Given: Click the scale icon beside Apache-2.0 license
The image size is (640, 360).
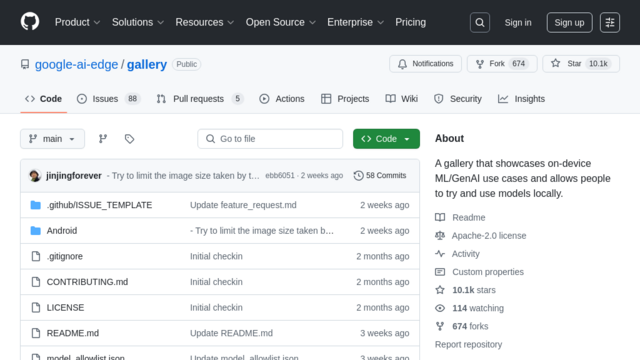Looking at the screenshot, I should 440,236.
